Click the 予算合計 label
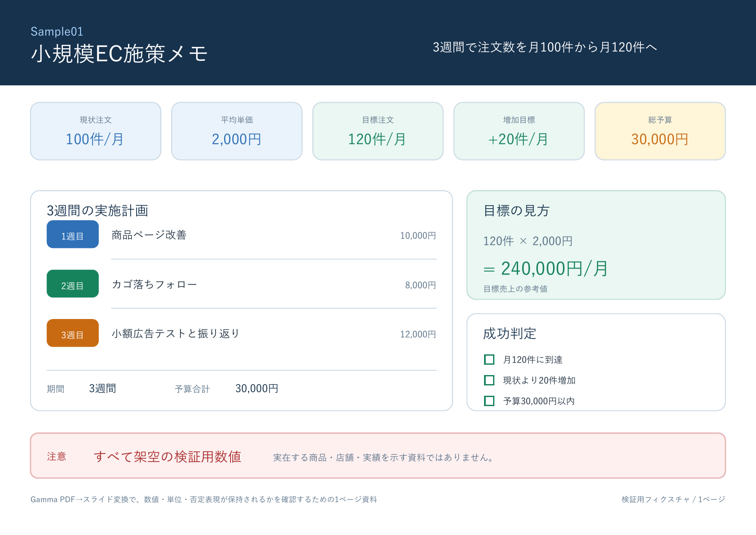 [192, 389]
